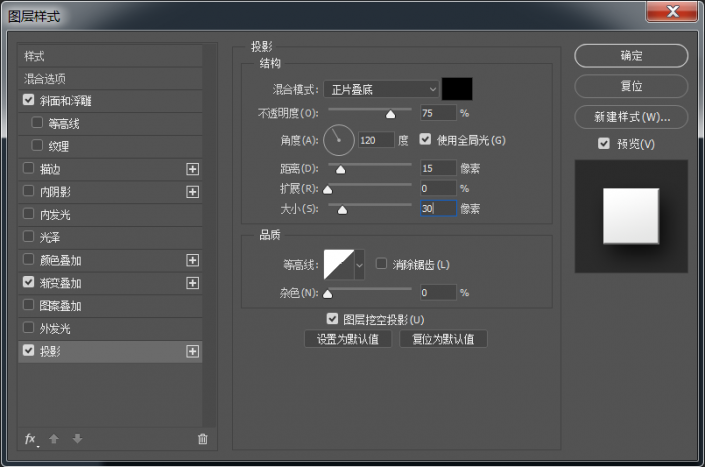Click the 大小 slider handle
Screen dimensions: 705x467
tap(343, 210)
